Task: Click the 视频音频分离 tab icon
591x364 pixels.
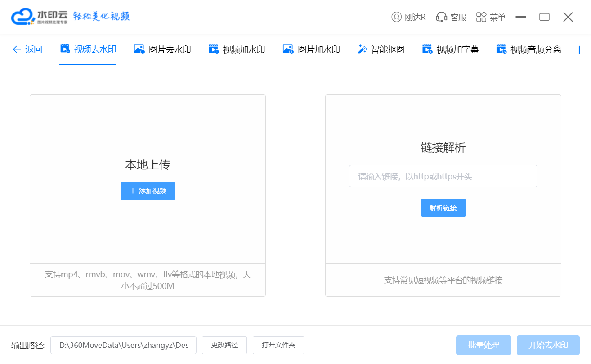Action: click(x=501, y=49)
